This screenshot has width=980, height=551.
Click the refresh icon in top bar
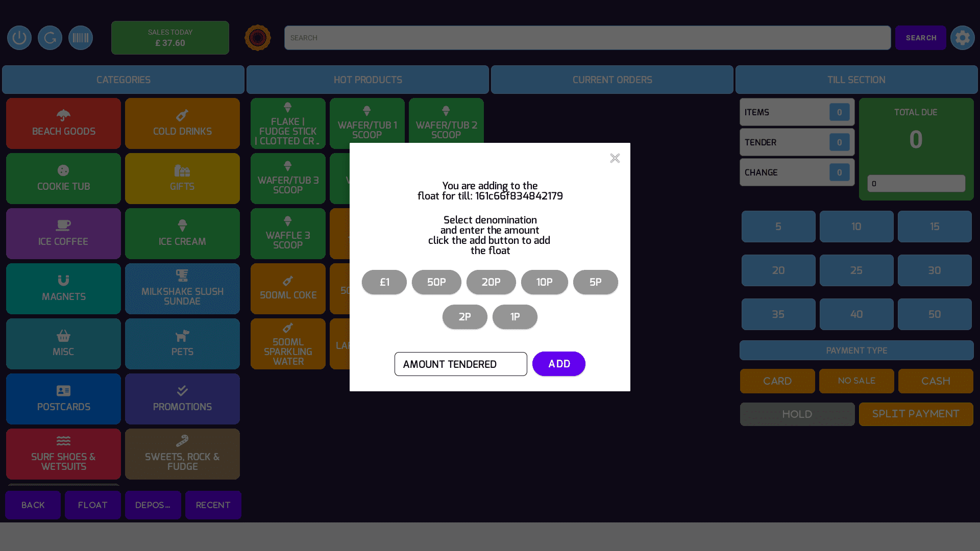(x=50, y=38)
